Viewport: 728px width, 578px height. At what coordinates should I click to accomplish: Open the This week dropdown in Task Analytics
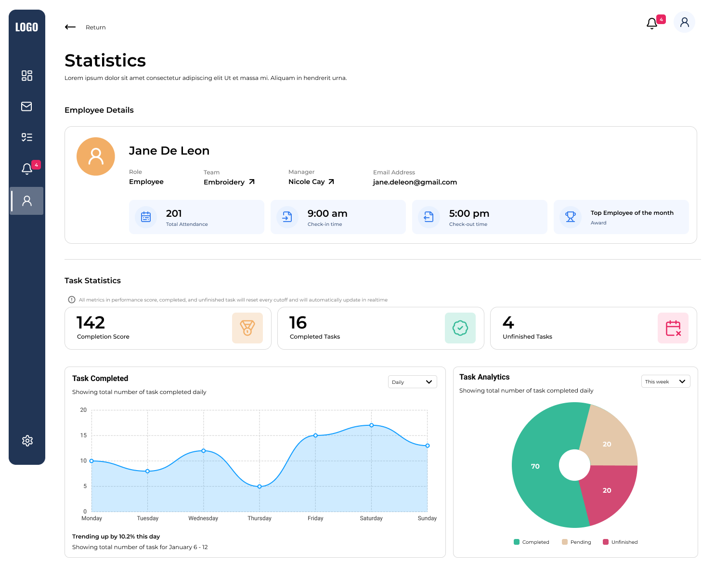click(x=665, y=381)
